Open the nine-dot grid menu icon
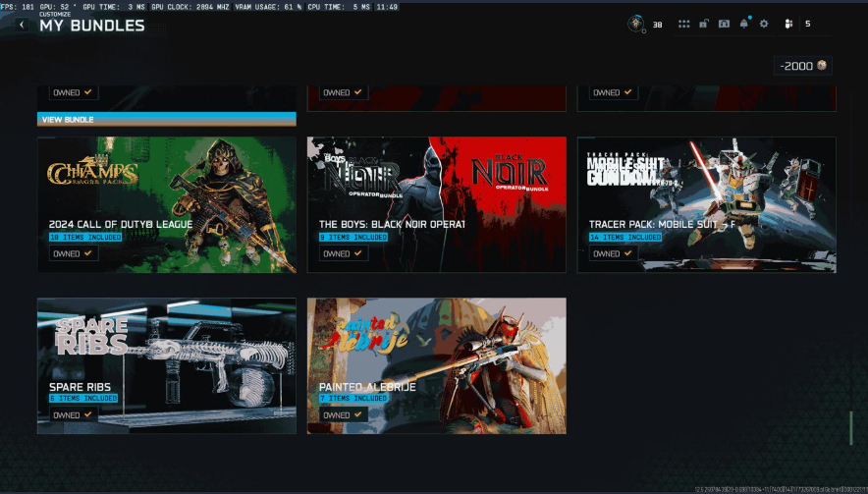This screenshot has height=494, width=868. (683, 24)
